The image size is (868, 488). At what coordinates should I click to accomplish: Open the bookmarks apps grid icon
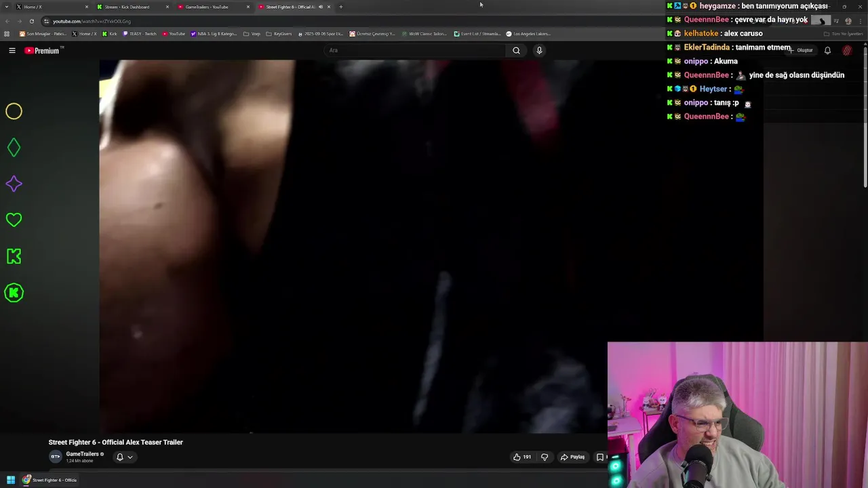tap(7, 34)
